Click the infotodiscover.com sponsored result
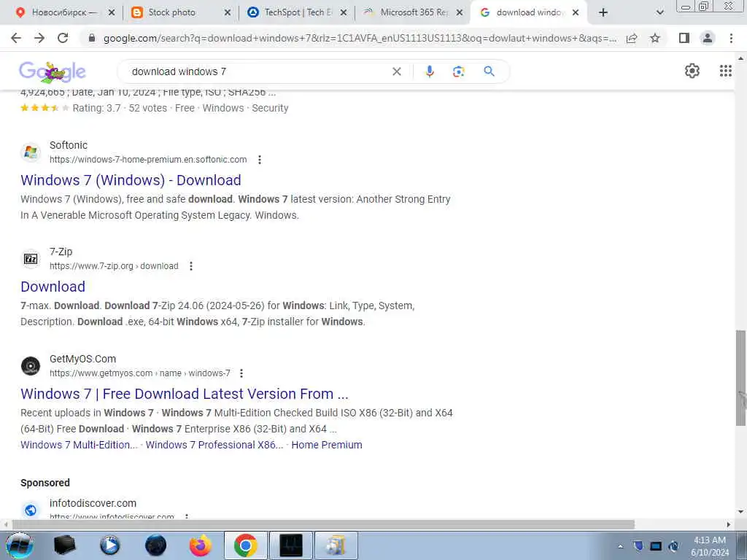Screen dimensions: 747x560 93,503
